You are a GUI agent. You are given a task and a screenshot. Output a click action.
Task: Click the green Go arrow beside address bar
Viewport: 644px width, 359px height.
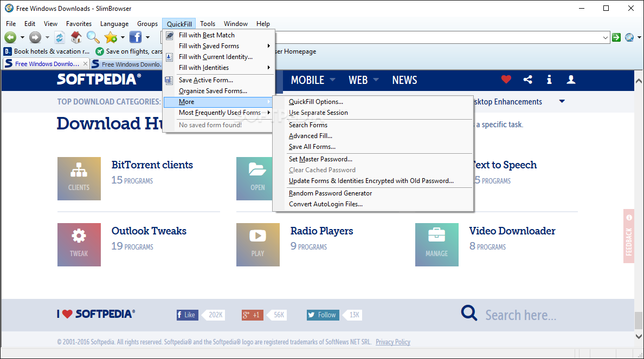(x=616, y=37)
